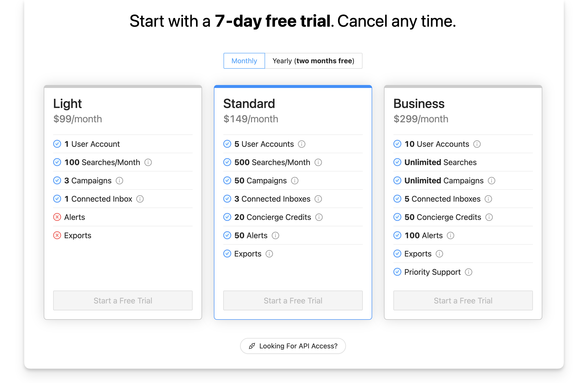The width and height of the screenshot is (588, 383).
Task: Click info icon beside Priority Support
Action: tap(468, 272)
